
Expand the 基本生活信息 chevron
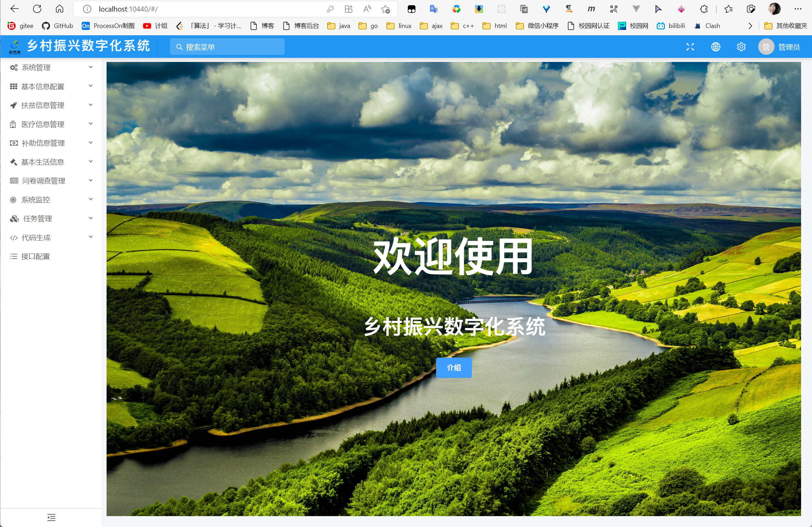coord(91,162)
